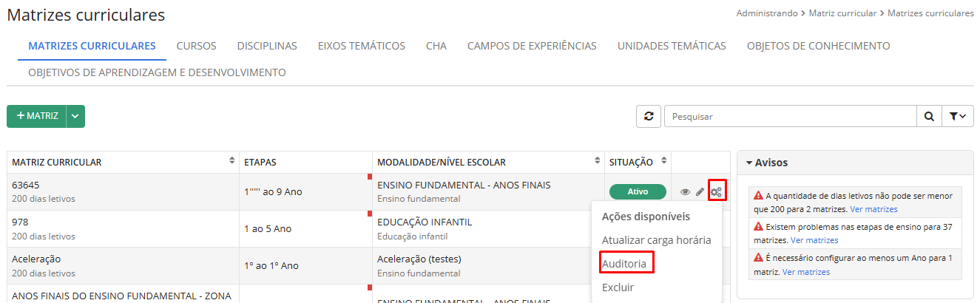Click the magnifier search button
Viewport: 980px width, 303px height.
click(928, 117)
